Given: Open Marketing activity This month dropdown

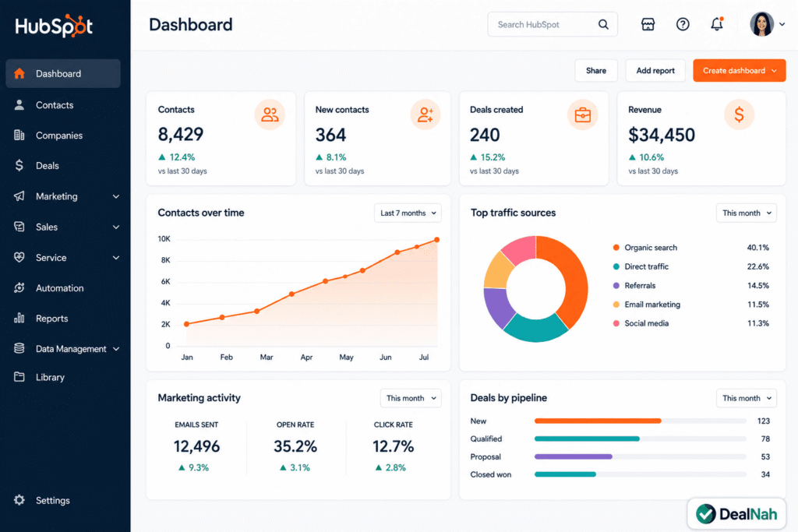Looking at the screenshot, I should click(411, 398).
